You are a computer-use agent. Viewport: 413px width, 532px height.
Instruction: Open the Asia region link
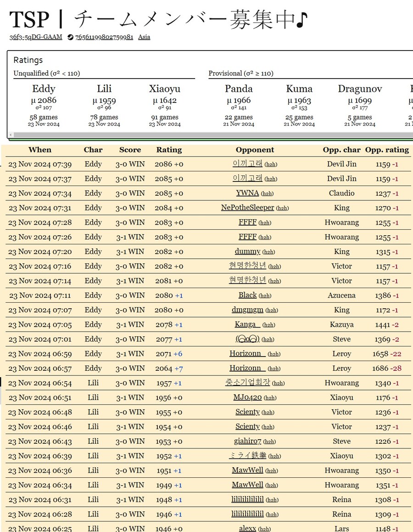[x=144, y=37]
